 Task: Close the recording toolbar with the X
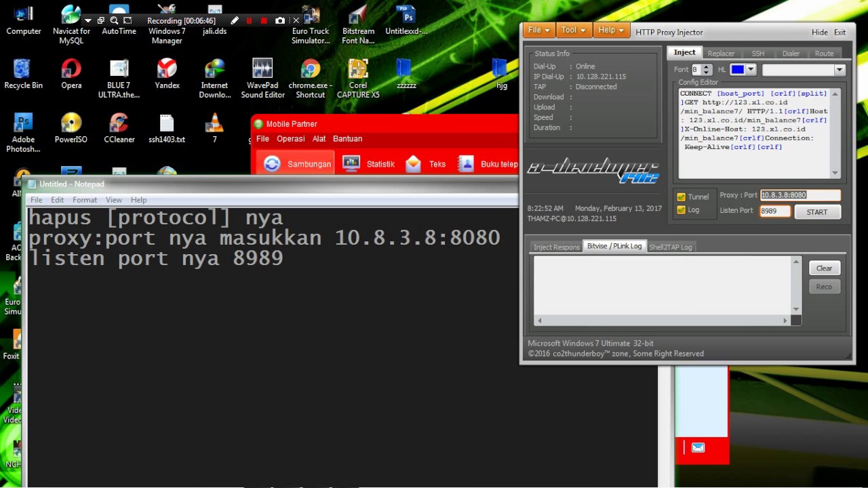tap(296, 21)
